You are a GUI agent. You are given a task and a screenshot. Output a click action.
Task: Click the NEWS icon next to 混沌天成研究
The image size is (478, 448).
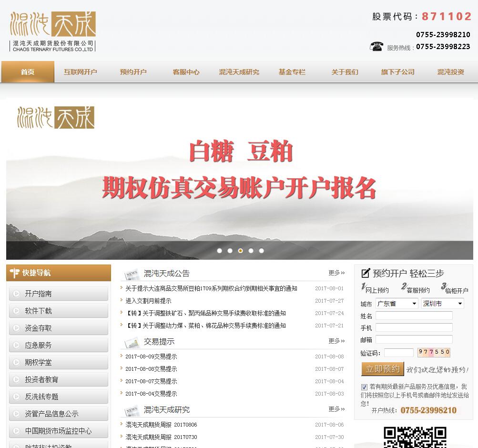coord(132,410)
